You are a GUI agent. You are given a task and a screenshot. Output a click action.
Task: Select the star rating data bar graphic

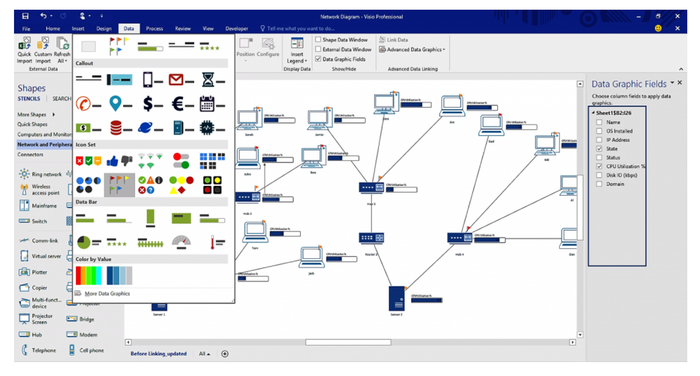tap(118, 242)
